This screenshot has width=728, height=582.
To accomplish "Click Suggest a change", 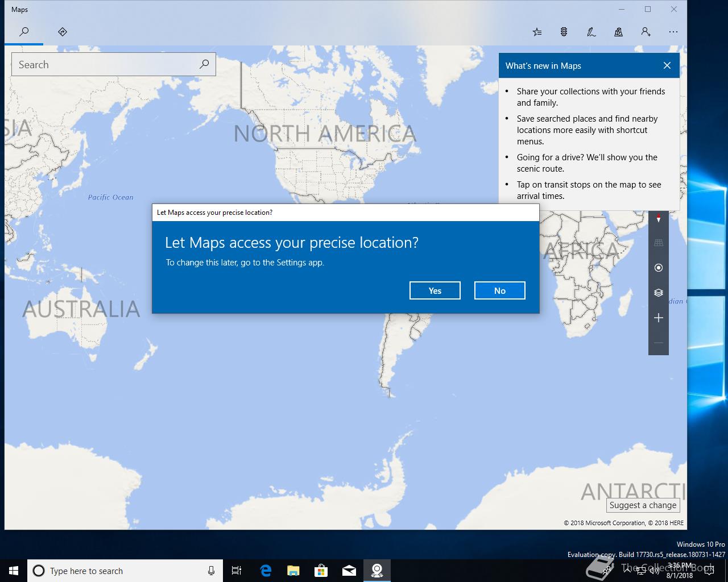I will [x=643, y=505].
